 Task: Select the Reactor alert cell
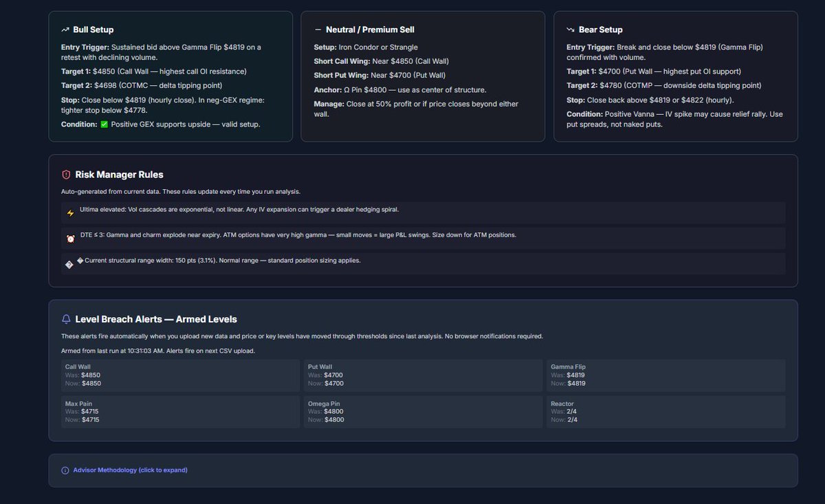(665, 412)
